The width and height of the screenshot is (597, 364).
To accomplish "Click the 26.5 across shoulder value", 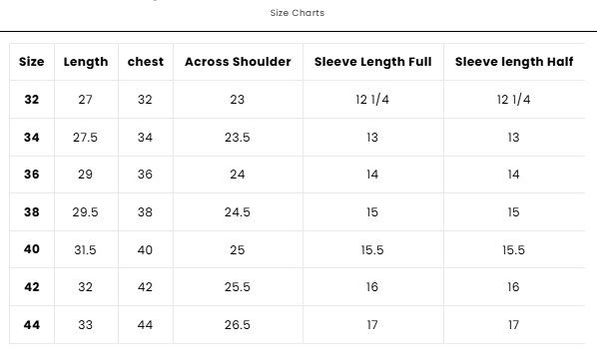I will coord(238,325).
